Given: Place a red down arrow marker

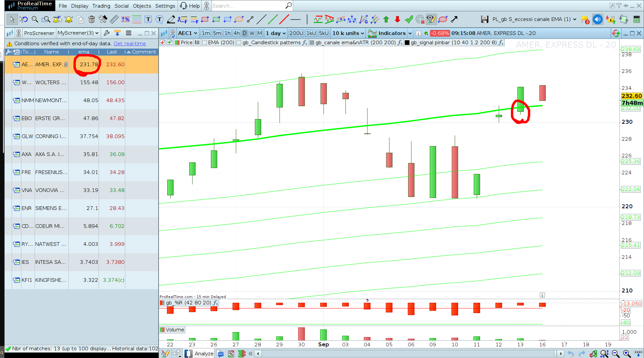Looking at the screenshot, I should [x=397, y=19].
